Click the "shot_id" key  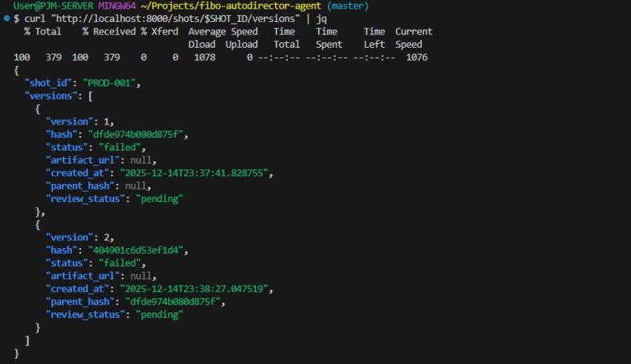point(49,83)
